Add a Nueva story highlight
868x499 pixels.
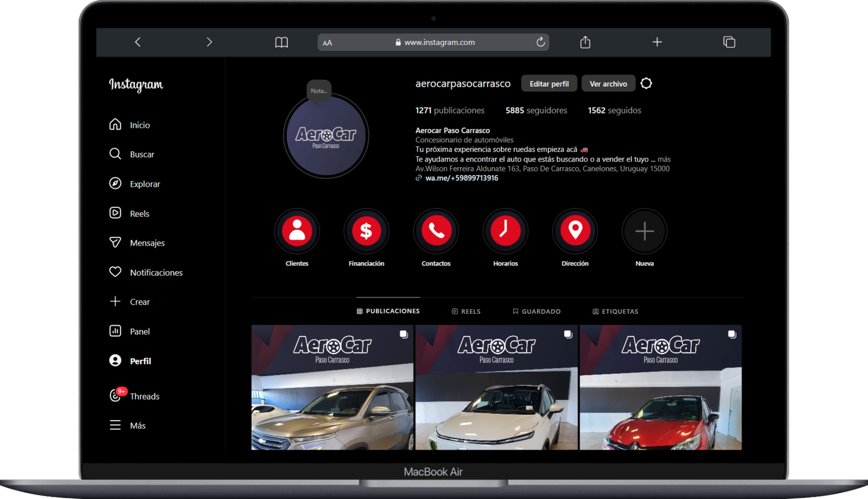[644, 231]
